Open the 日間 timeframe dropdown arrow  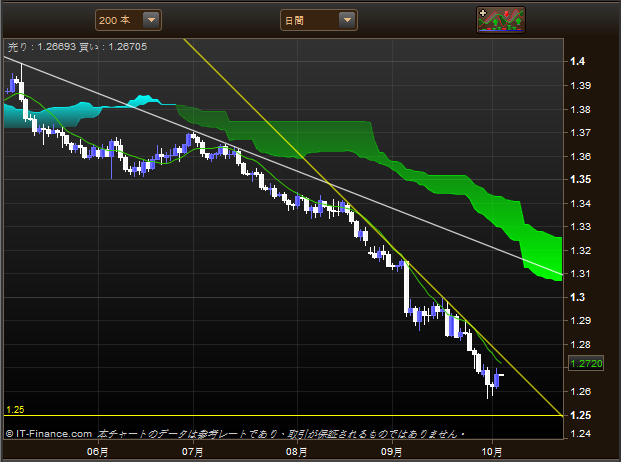click(347, 20)
